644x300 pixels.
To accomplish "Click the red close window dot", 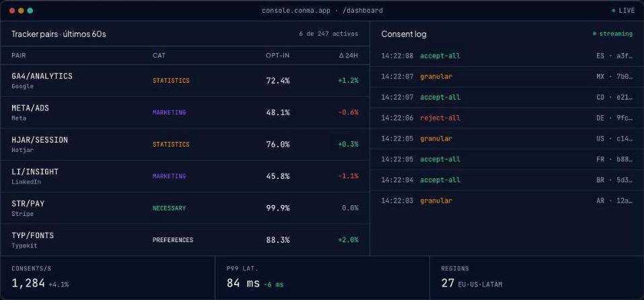I will tap(12, 11).
